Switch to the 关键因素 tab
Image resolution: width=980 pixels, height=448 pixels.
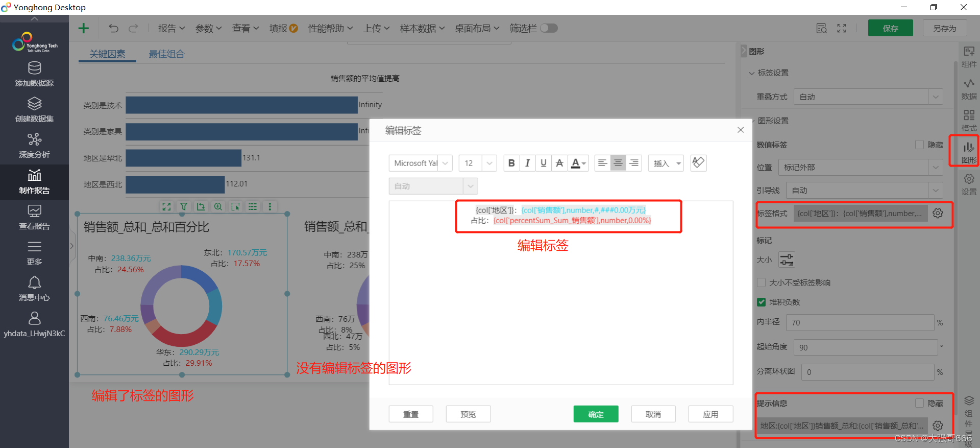coord(107,54)
